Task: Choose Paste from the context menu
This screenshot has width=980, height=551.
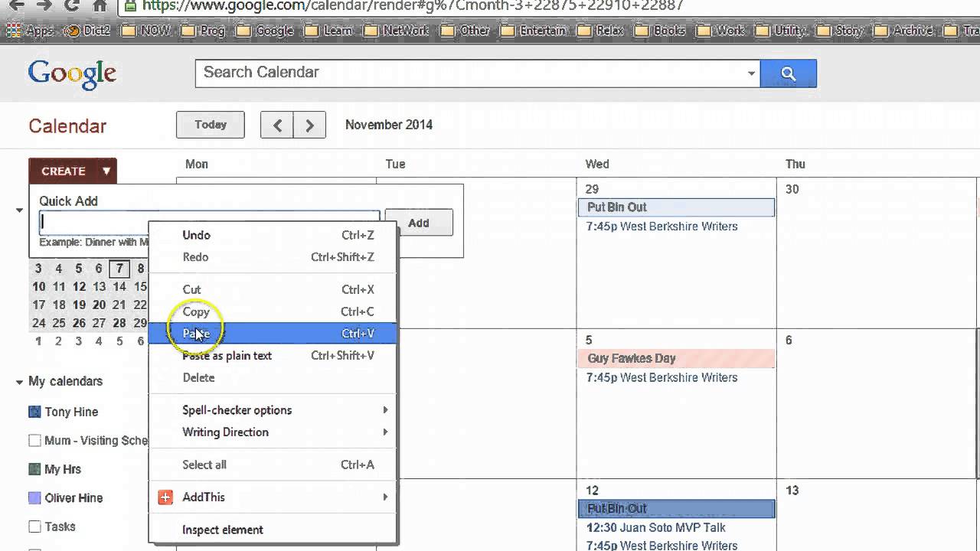Action: point(273,334)
